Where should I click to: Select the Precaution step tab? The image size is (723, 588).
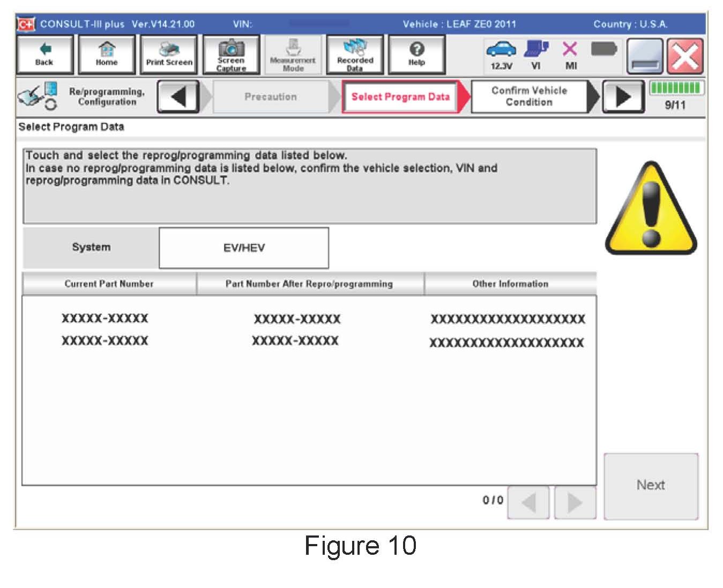[271, 97]
